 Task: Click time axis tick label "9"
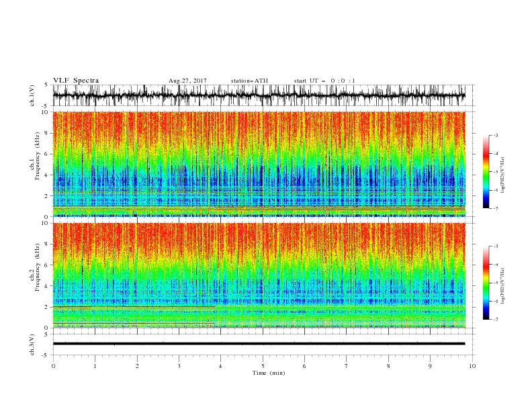(430, 366)
